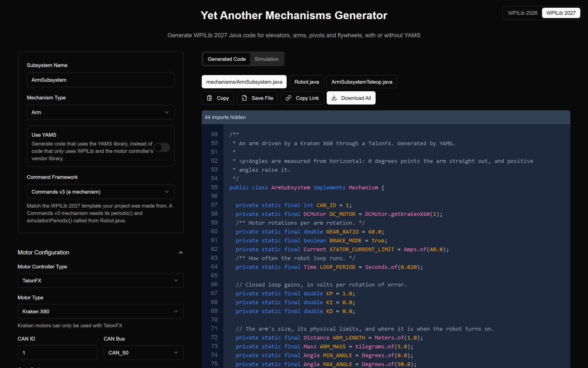Click the Copy clipboard icon
Screen dimensions: 588x368
tap(209, 98)
